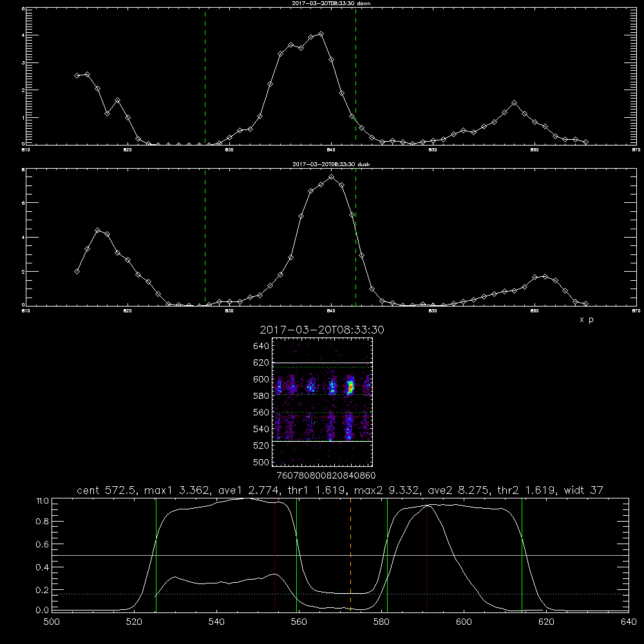
Task: Click the first data point of the dawn curve
Action: click(77, 75)
